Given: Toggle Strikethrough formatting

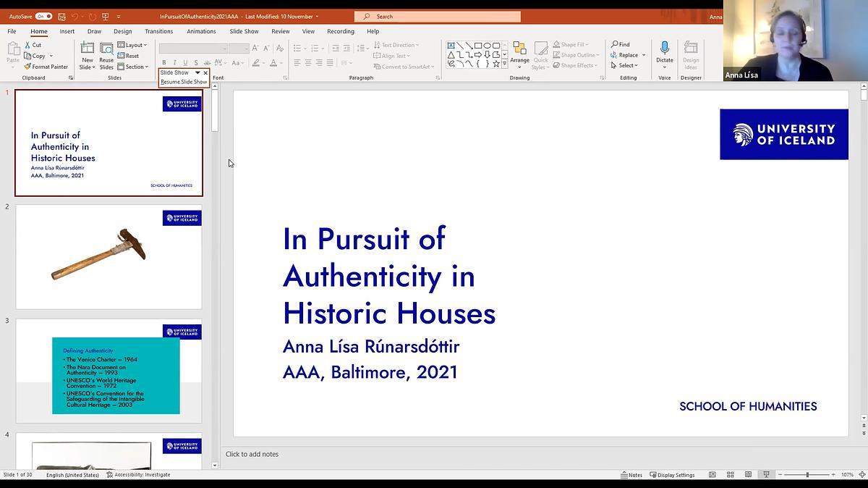Looking at the screenshot, I should 206,63.
